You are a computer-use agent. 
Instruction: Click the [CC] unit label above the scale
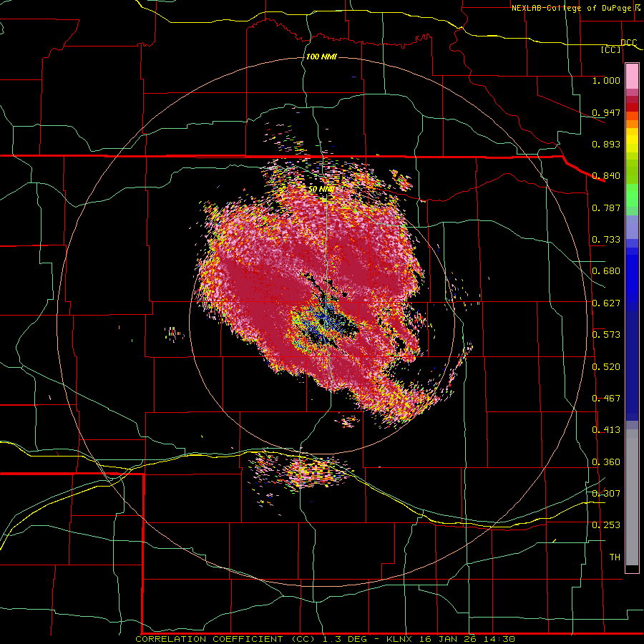point(611,49)
